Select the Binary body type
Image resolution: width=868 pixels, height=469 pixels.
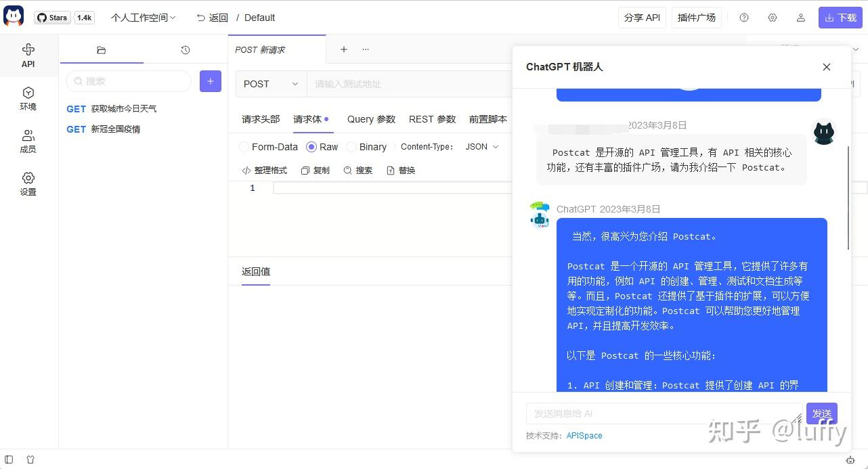coord(352,147)
